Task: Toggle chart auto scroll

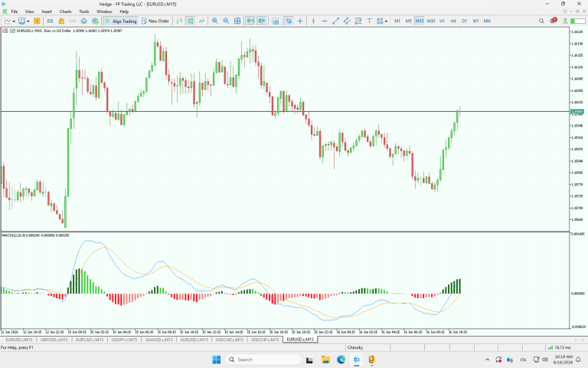Action: [250, 21]
